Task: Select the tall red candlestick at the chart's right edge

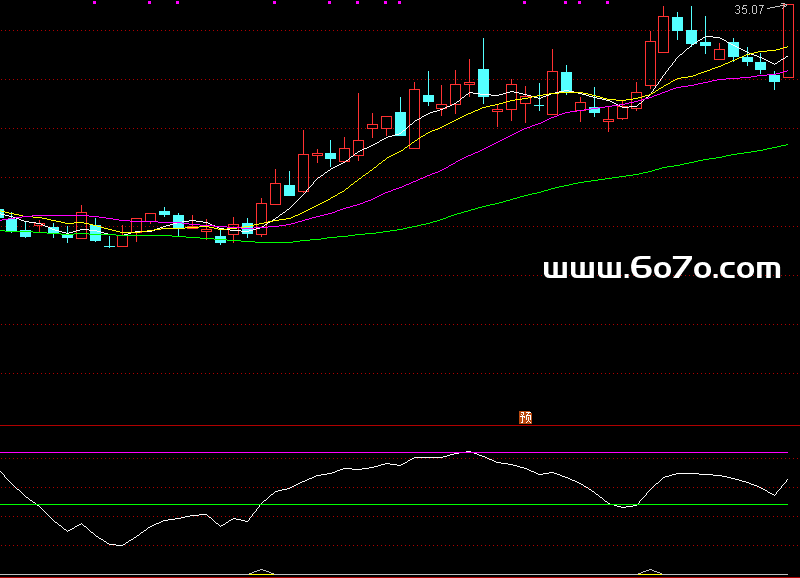Action: click(788, 42)
